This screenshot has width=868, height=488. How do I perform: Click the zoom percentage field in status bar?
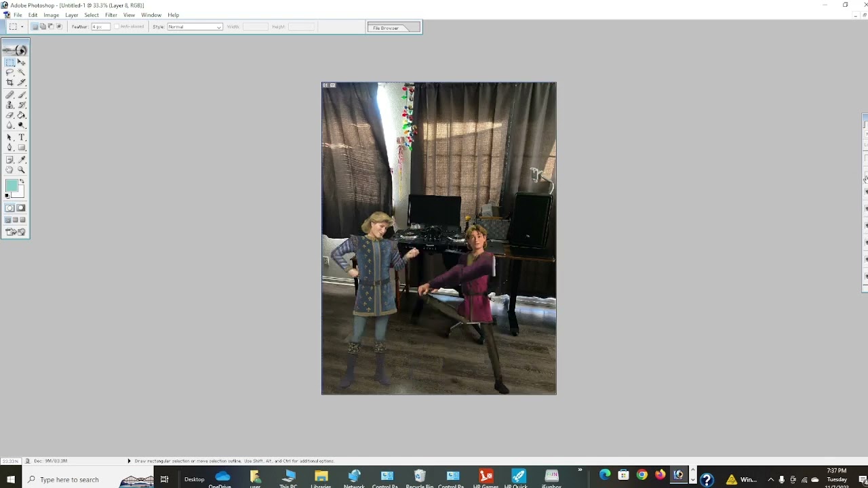point(11,461)
